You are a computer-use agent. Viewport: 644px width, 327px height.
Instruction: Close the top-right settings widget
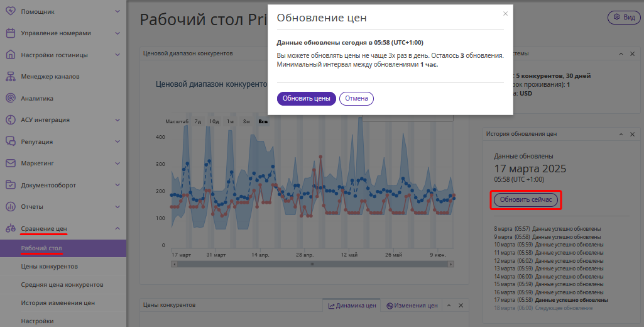[633, 54]
